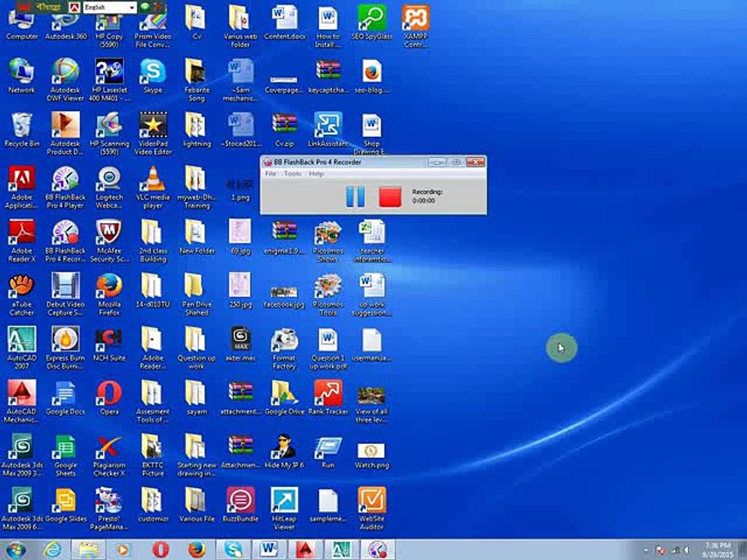Select the XAMPP Control icon

tap(416, 26)
